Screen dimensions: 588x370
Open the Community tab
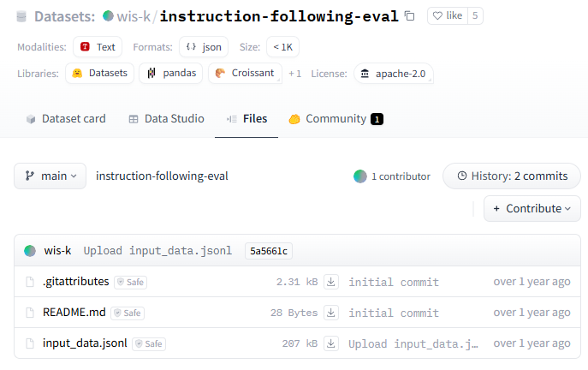point(336,119)
